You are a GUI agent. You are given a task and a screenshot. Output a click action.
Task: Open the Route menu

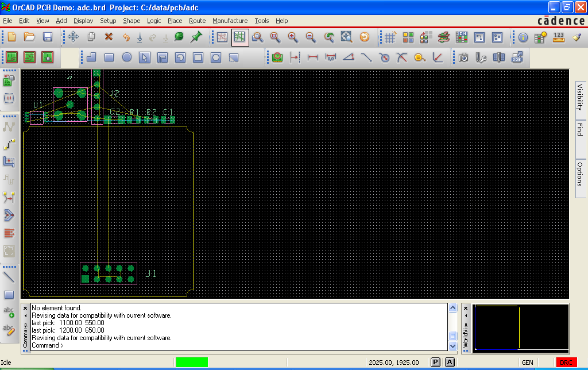[x=197, y=21]
